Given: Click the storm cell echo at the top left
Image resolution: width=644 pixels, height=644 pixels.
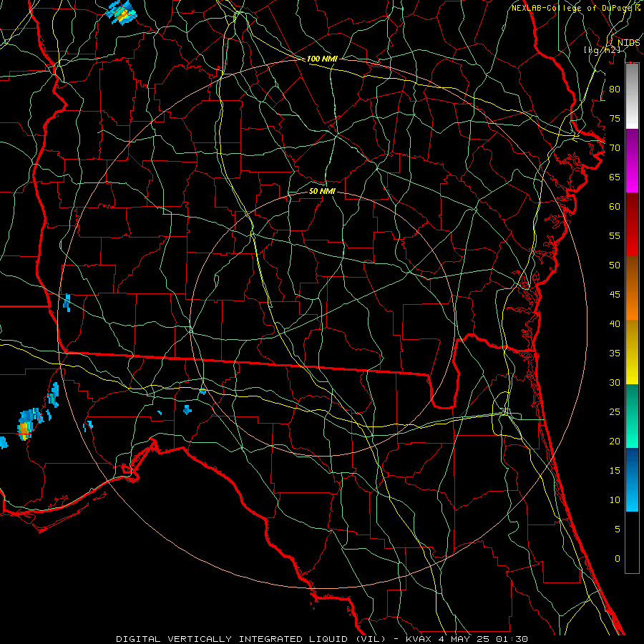Looking at the screenshot, I should (122, 13).
